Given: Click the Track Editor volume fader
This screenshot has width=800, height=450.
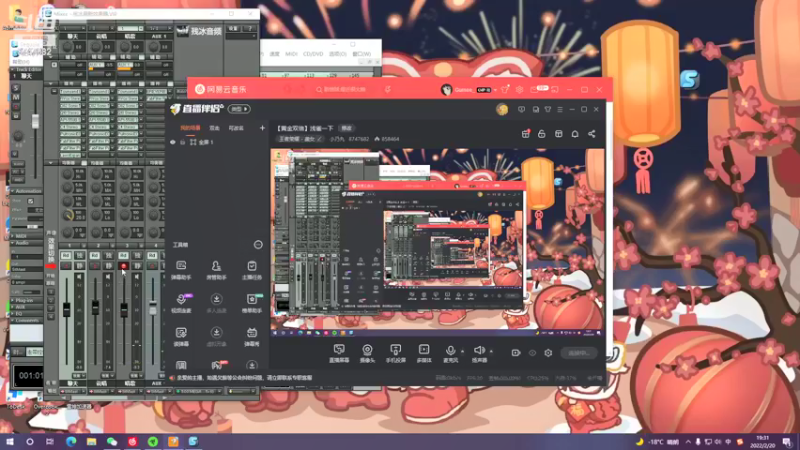Looking at the screenshot, I should click(35, 121).
